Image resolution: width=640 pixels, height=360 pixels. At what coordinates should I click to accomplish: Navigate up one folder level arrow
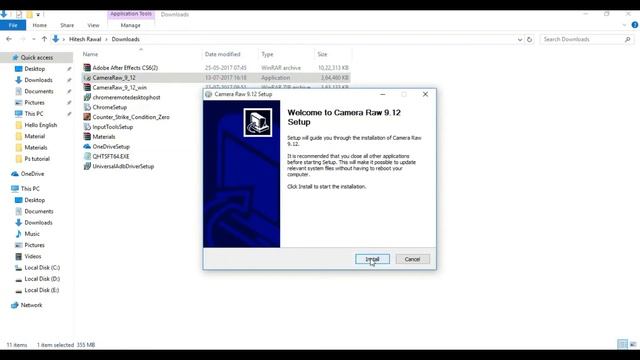click(x=44, y=39)
